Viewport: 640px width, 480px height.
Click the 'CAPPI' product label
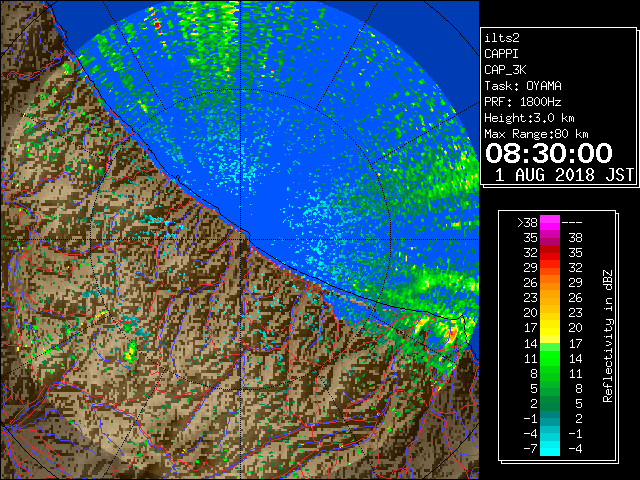tap(501, 54)
